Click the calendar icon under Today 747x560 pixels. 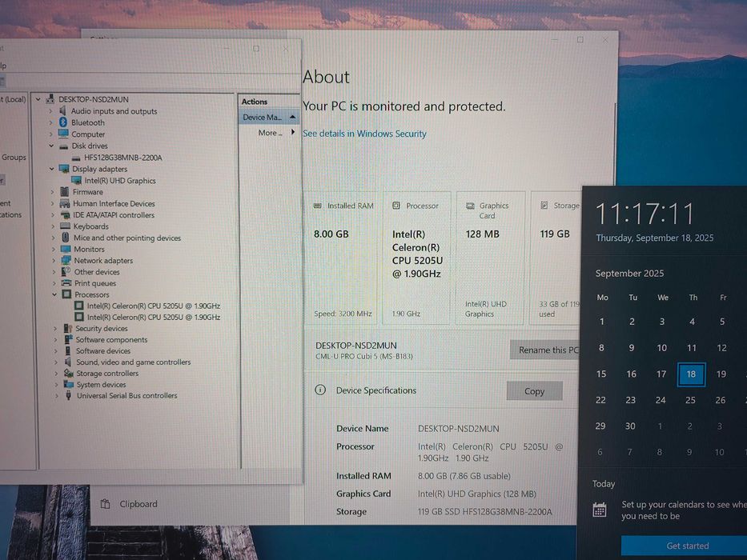600,510
